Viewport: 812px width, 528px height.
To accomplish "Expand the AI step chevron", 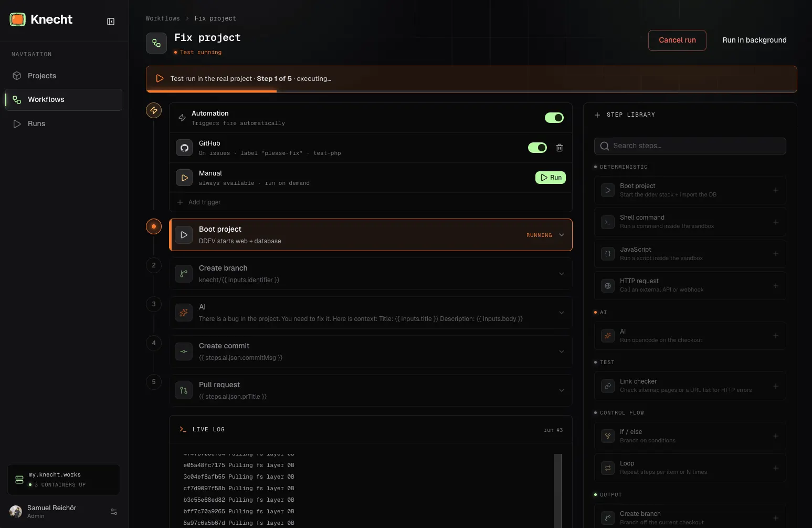I will 562,313.
